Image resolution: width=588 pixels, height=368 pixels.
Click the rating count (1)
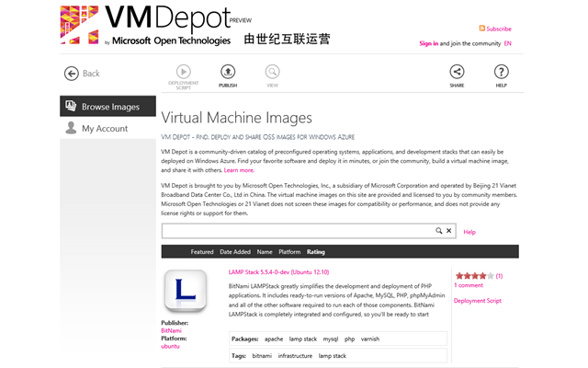click(x=499, y=276)
